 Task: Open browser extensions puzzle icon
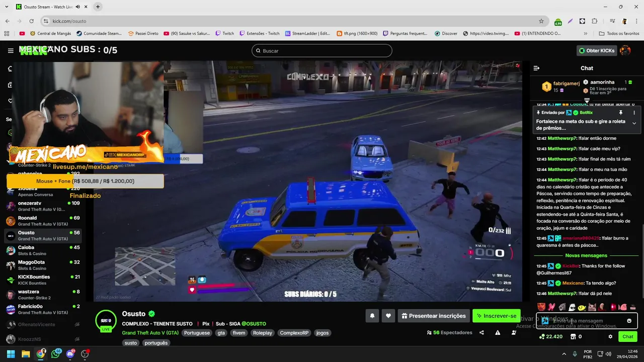pos(594,21)
